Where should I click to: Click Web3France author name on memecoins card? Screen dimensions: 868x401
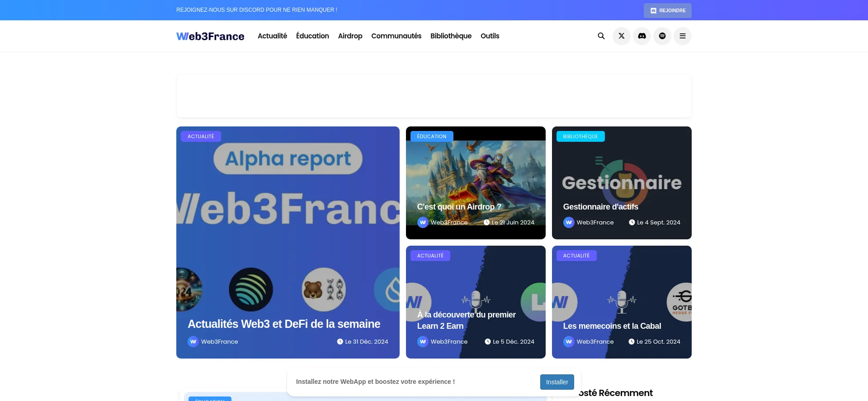coord(595,341)
